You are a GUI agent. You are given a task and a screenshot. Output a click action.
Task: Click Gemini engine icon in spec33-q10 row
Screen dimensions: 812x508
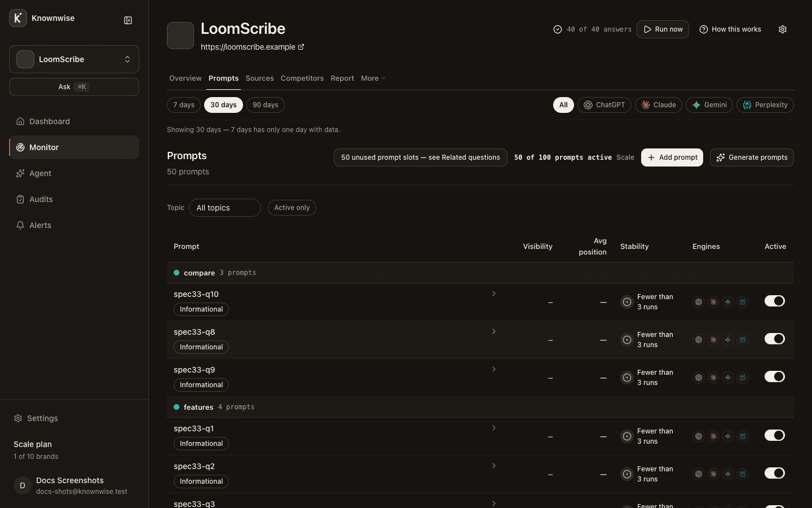click(x=728, y=302)
